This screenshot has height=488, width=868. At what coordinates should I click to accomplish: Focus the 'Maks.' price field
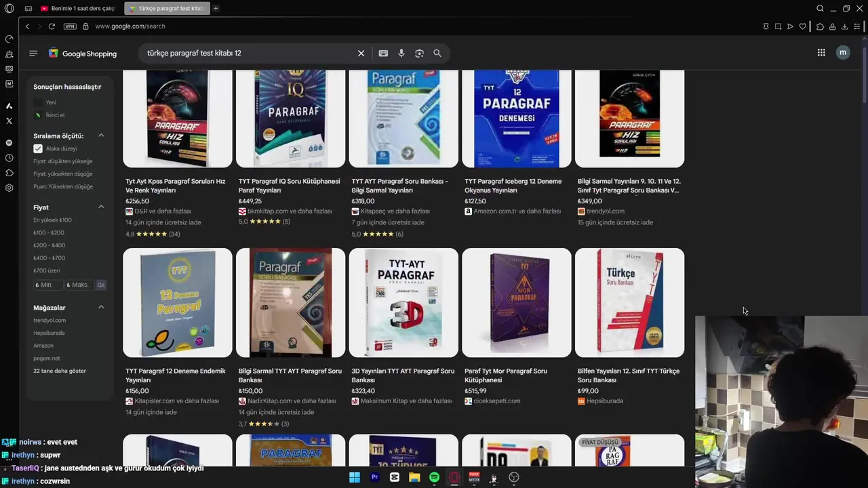coord(79,285)
